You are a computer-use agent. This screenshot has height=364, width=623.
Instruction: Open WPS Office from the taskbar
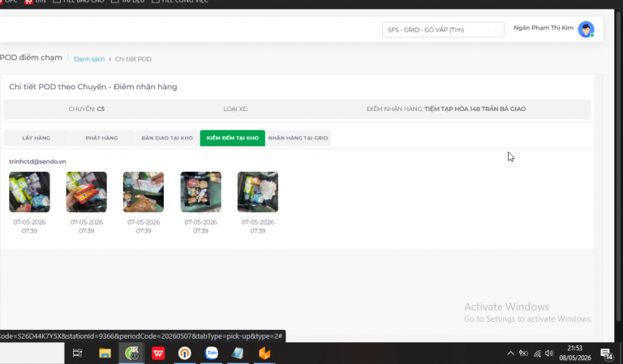(158, 353)
